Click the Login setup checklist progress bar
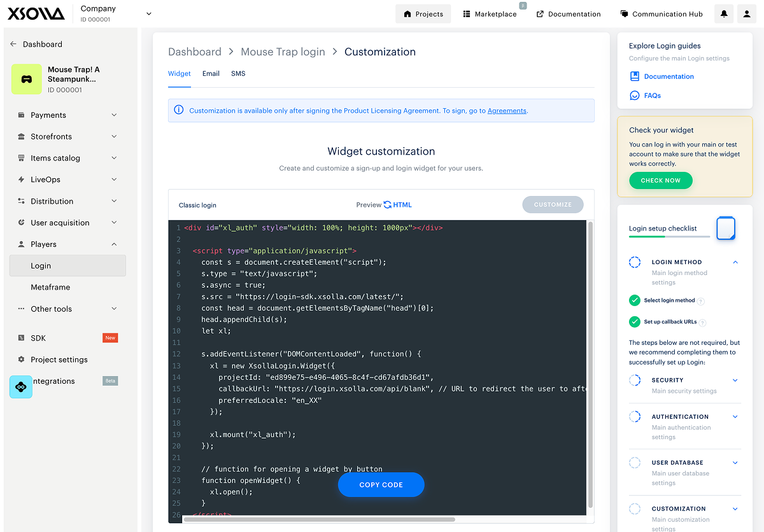This screenshot has height=532, width=764. tap(668, 236)
